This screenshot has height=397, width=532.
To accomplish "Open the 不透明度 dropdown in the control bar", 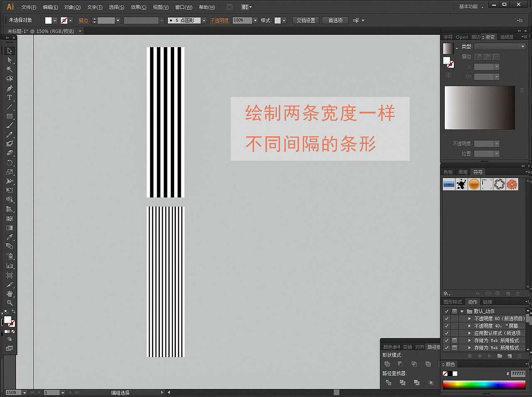I will click(x=256, y=20).
